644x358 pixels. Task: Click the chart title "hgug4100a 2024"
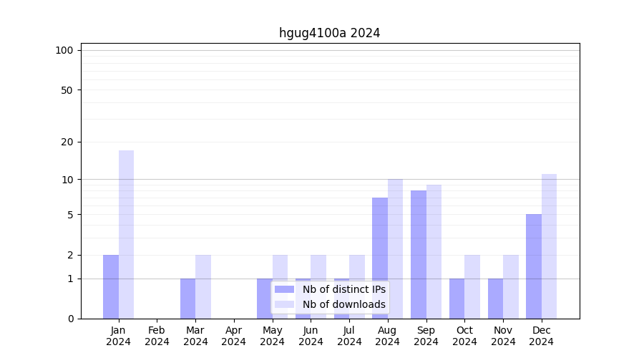329,33
